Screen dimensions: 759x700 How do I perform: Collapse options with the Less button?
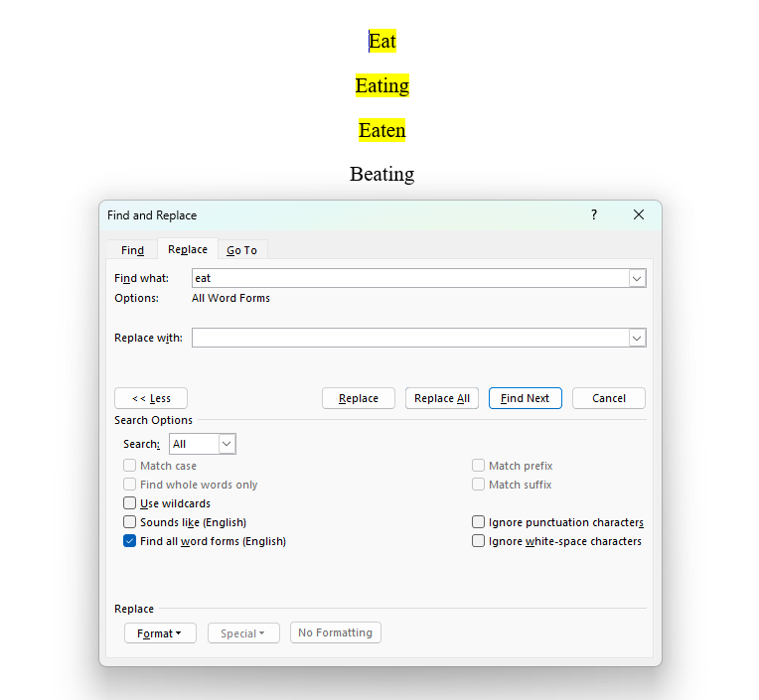click(x=151, y=398)
